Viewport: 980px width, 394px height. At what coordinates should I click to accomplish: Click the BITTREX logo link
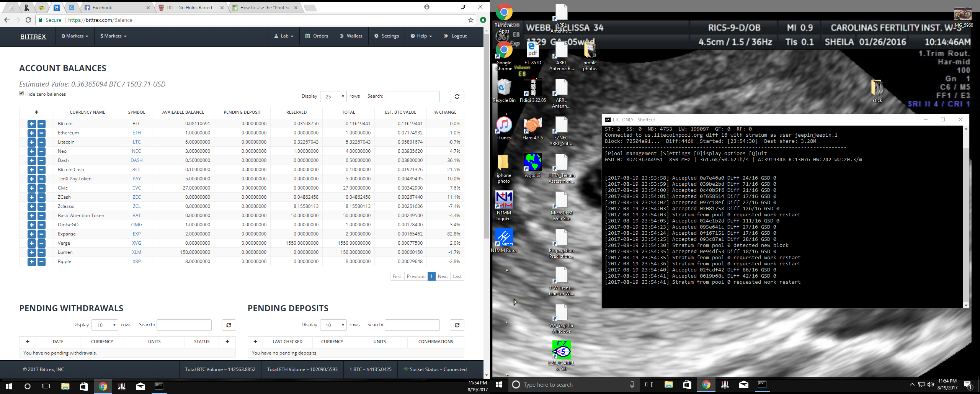coord(33,36)
